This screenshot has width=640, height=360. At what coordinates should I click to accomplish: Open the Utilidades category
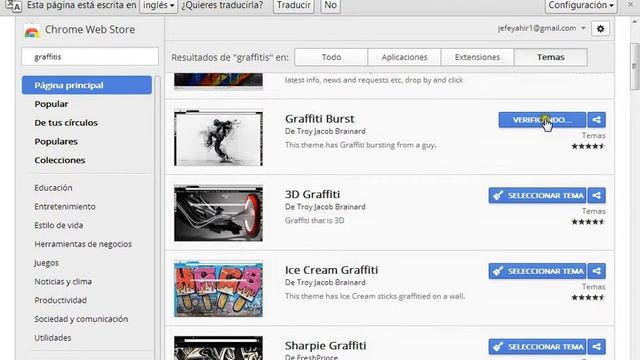tap(53, 338)
